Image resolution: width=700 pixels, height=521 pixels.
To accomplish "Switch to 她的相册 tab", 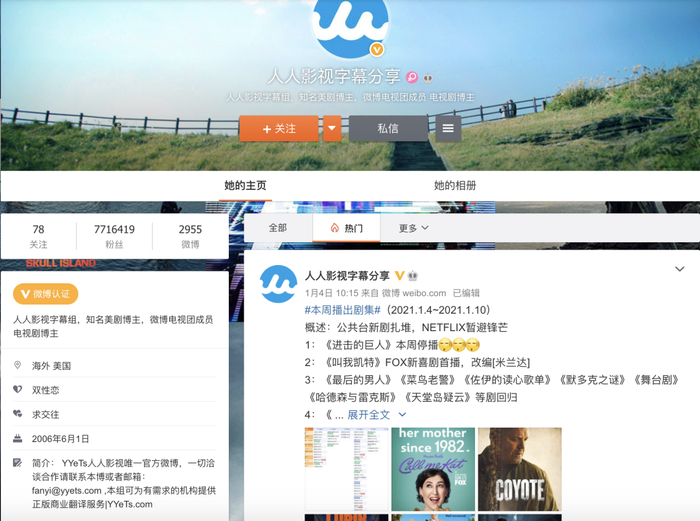I will (x=455, y=185).
